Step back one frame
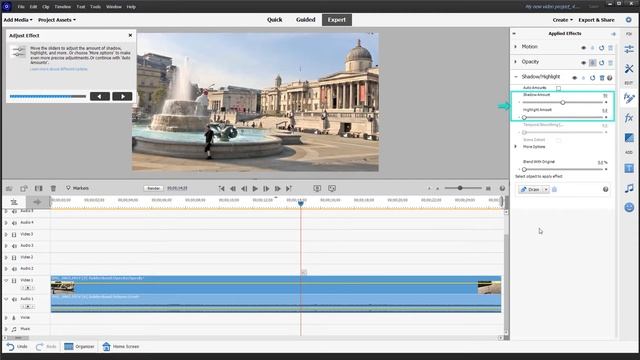Viewport: 640px width, 360px height. click(244, 189)
